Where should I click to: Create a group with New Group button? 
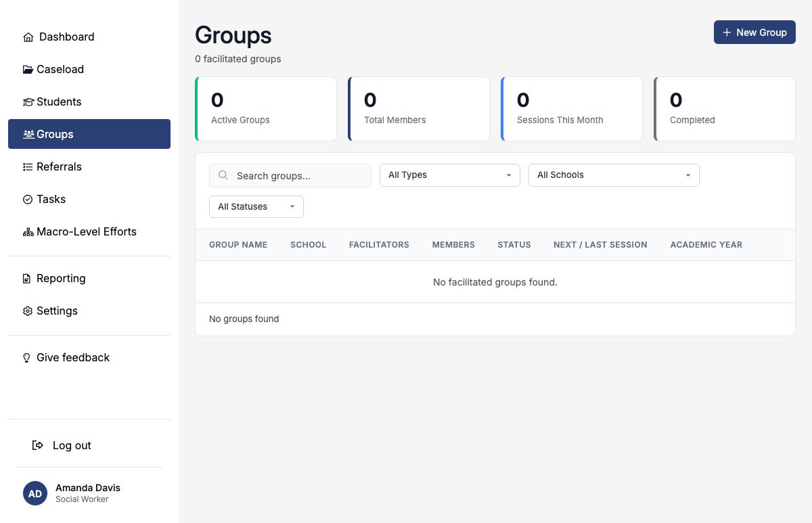pos(754,32)
